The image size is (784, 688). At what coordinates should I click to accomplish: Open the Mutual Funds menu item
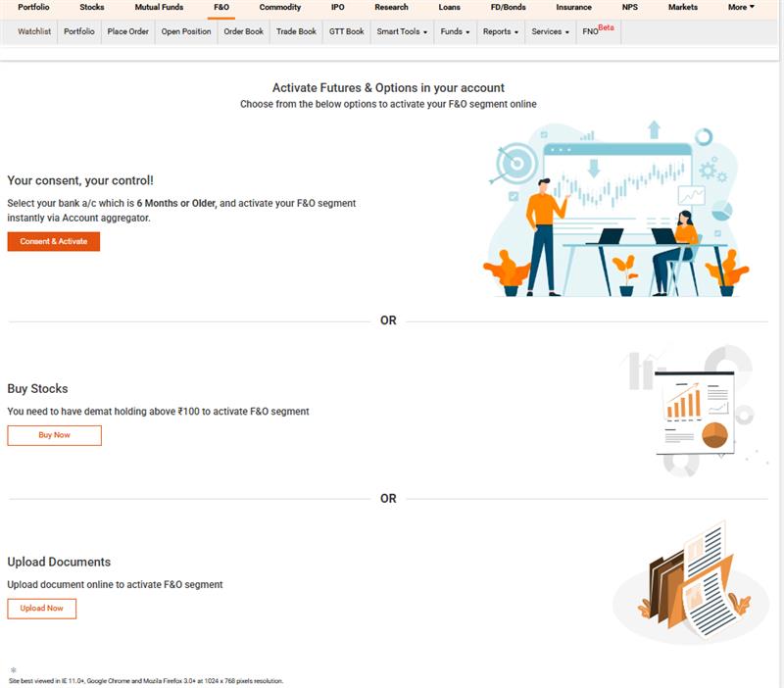point(159,7)
